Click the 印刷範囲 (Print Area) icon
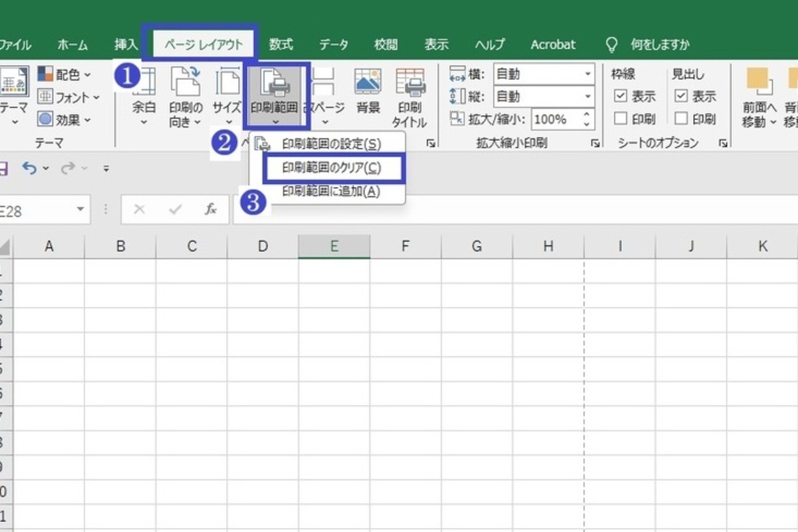The image size is (798, 532). (275, 85)
